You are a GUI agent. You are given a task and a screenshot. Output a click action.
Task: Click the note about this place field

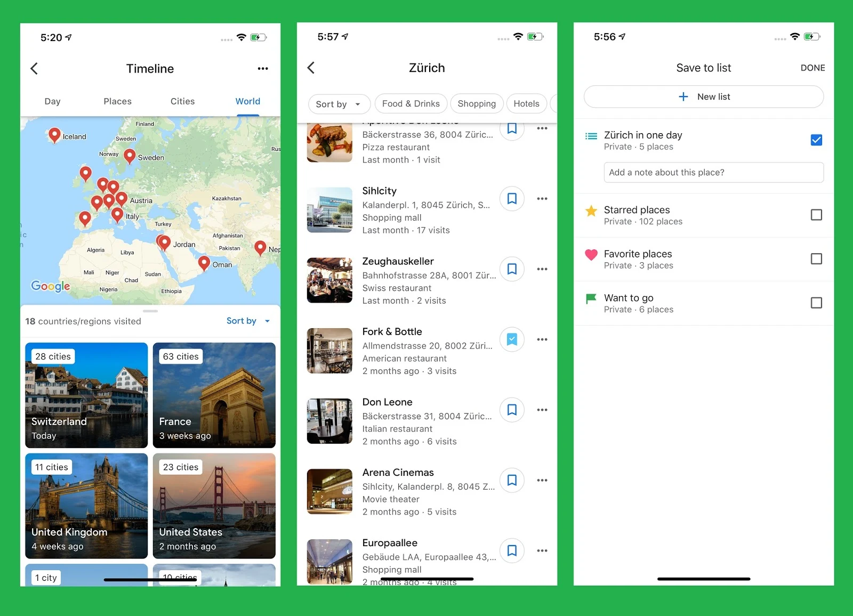pos(713,172)
